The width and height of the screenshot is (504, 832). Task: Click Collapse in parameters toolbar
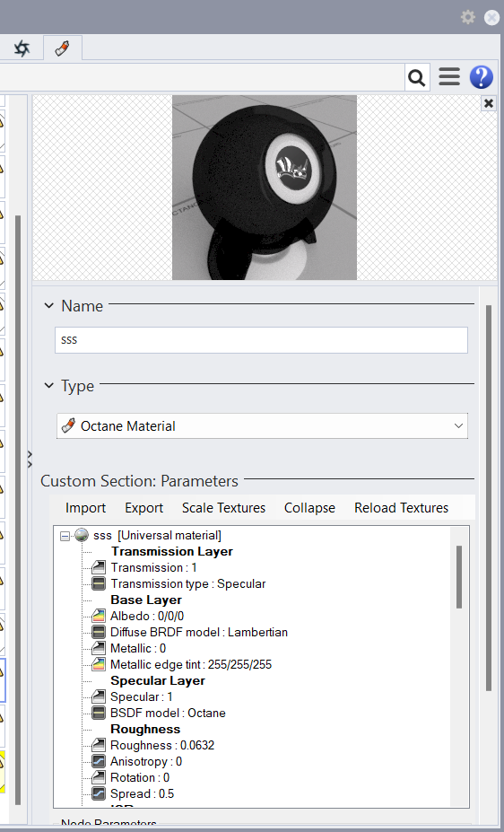point(309,508)
